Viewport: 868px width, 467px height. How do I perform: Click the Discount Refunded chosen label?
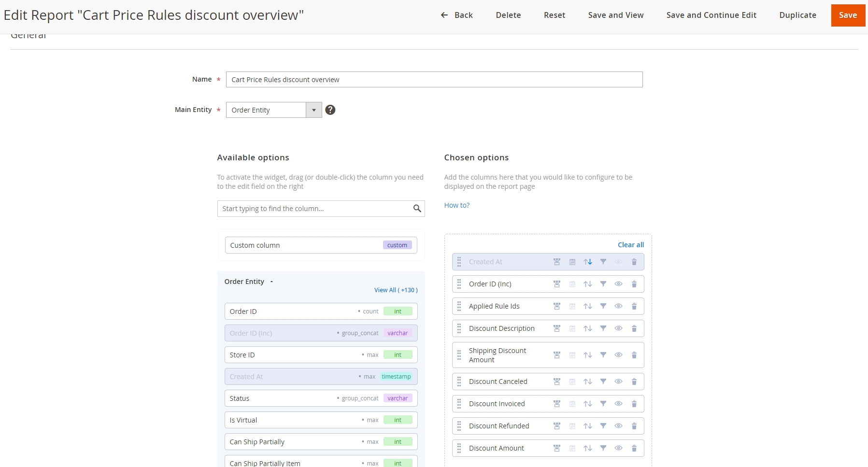(499, 426)
